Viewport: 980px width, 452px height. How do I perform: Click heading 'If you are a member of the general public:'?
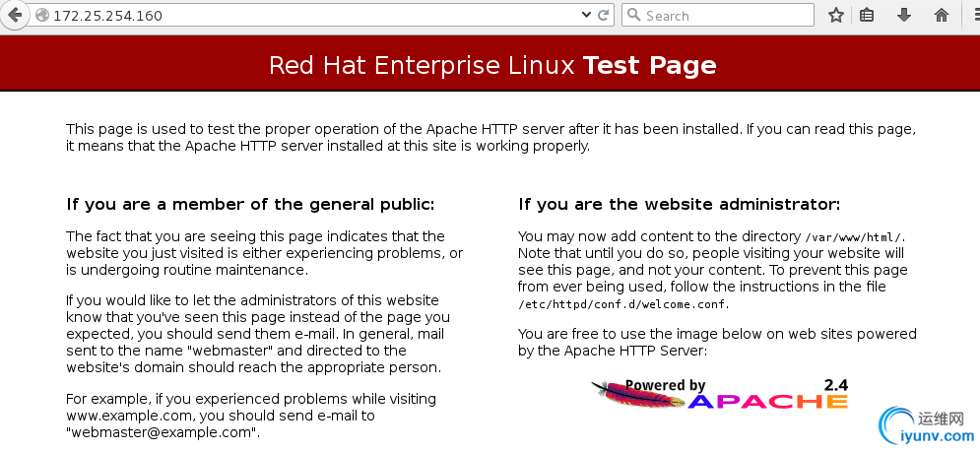(x=250, y=205)
